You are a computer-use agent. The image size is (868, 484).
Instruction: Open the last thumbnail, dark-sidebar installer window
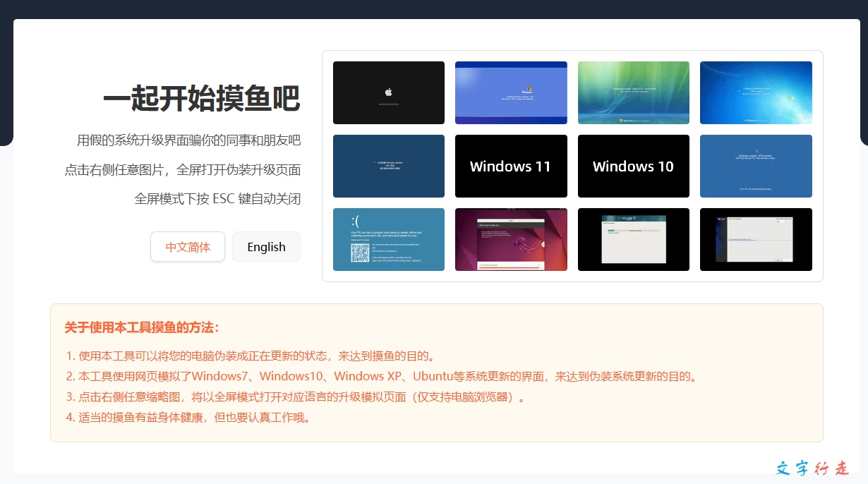756,239
